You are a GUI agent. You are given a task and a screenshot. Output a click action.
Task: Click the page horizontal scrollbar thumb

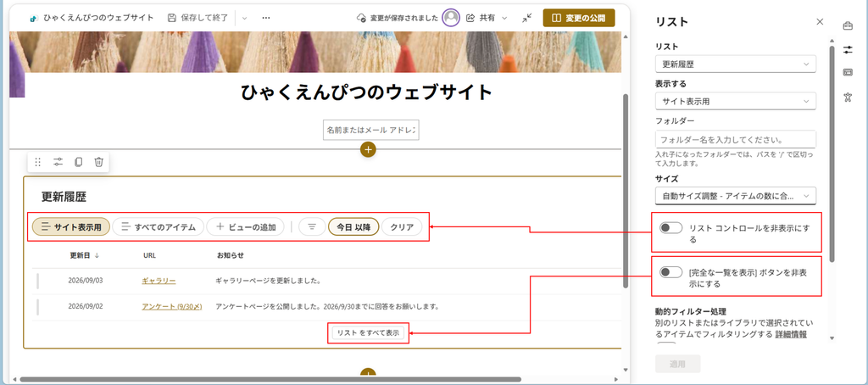pos(270,380)
